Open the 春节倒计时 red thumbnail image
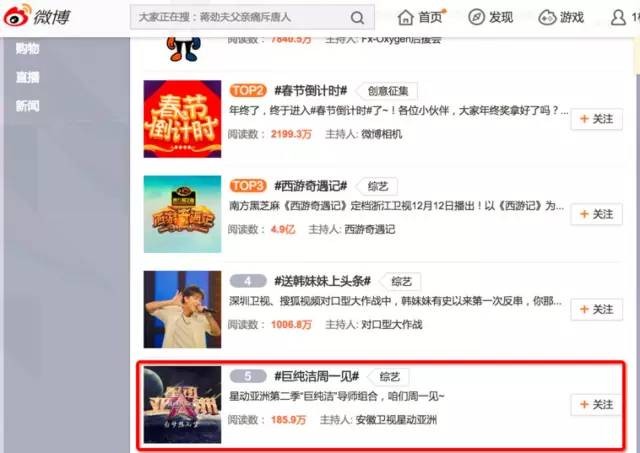The image size is (640, 453). coord(182,119)
